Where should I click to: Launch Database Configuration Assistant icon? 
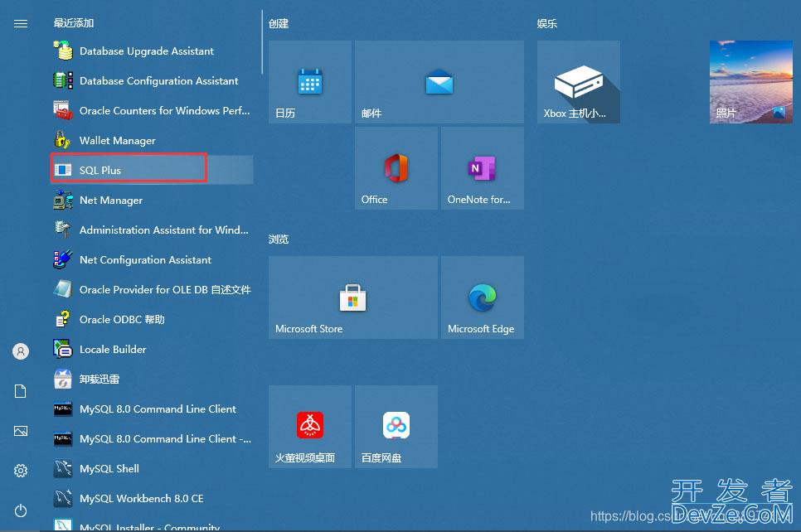coord(63,80)
